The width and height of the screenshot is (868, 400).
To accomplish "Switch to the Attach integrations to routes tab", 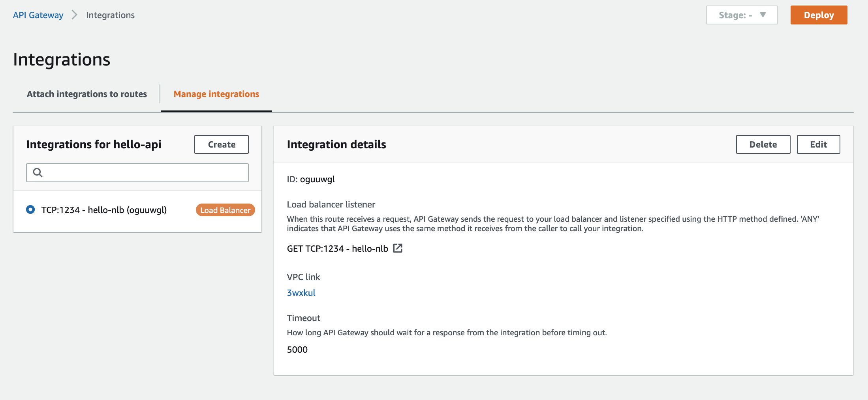I will [x=86, y=94].
